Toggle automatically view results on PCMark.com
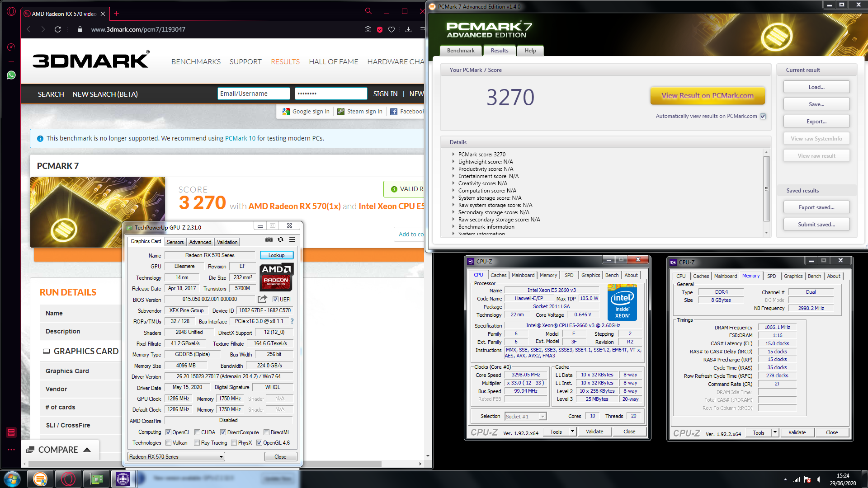The width and height of the screenshot is (868, 488). tap(763, 116)
